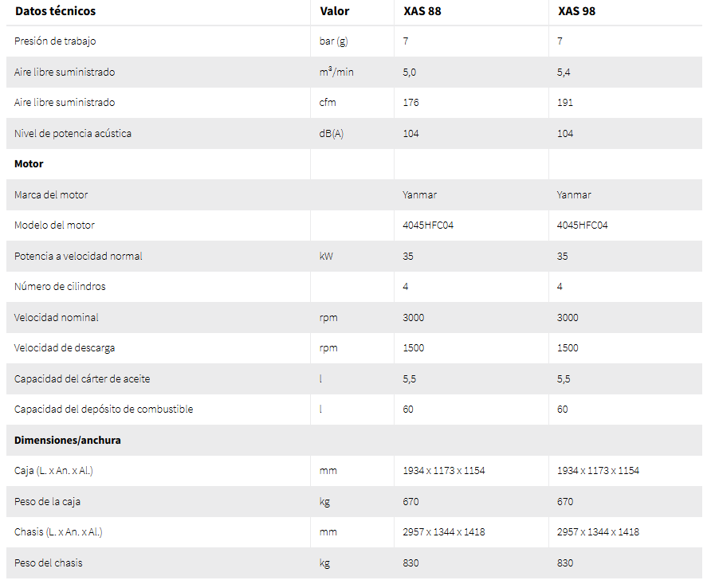Select the Presión de trabajo row label
711x588 pixels.
pyautogui.click(x=55, y=41)
